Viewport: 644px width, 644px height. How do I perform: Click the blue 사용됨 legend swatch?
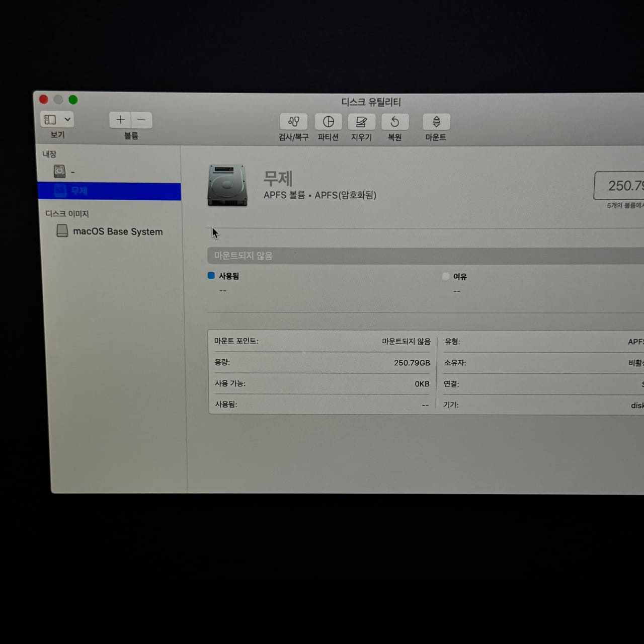(211, 276)
